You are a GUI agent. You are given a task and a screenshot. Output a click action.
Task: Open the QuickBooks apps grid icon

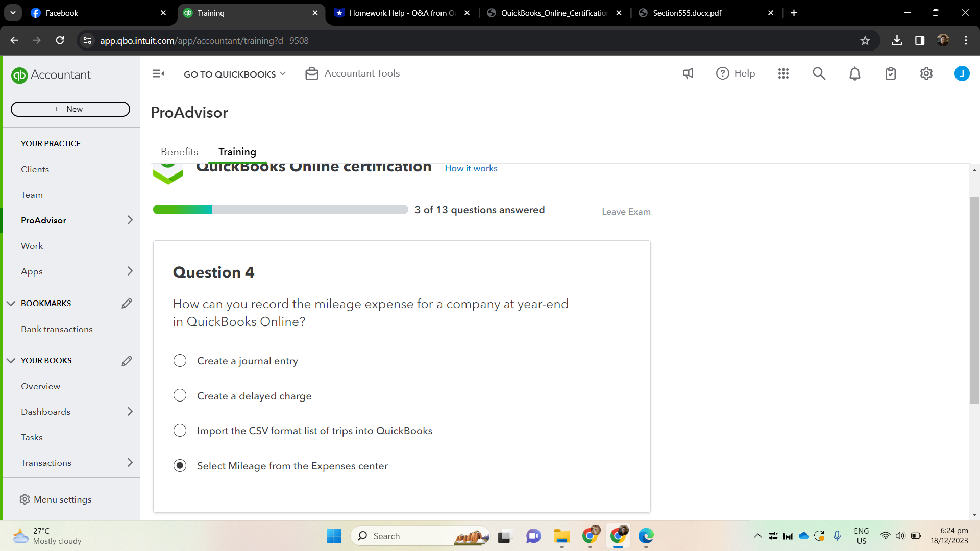(783, 73)
